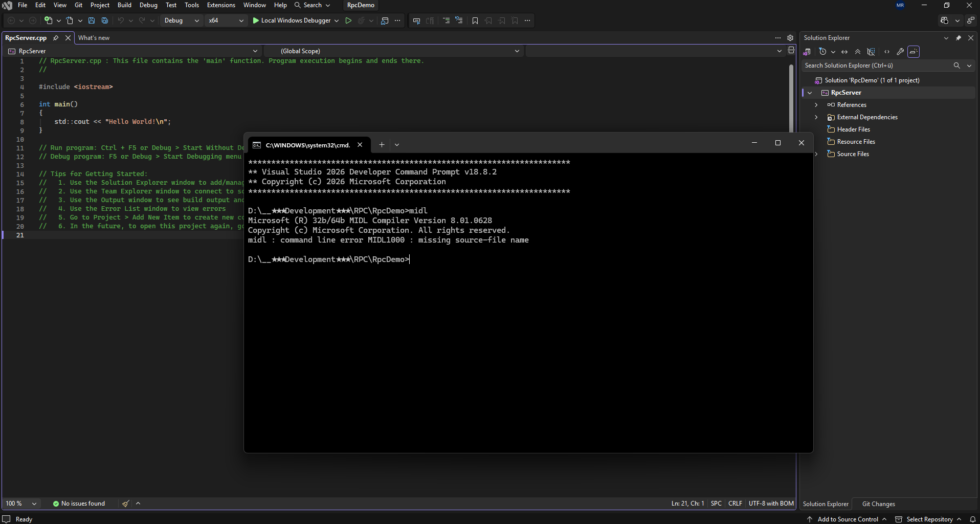Open Properties via wrench icon in Solution Explorer
This screenshot has height=524, width=980.
(x=900, y=52)
